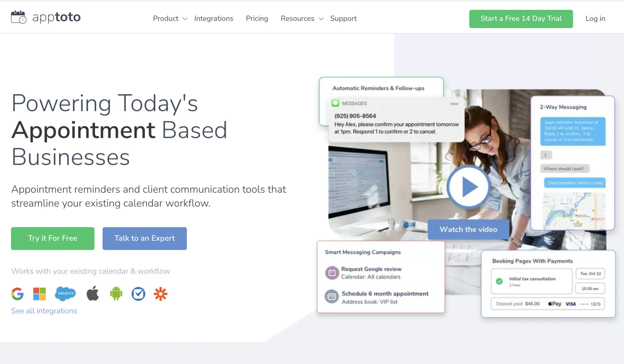
Task: Click the Try it For Free button
Action: click(52, 238)
